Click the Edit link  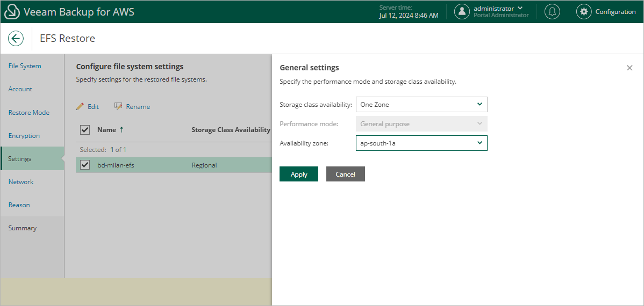(x=93, y=106)
